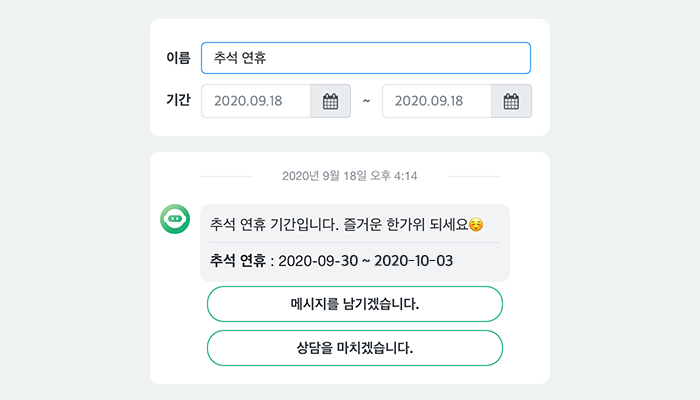Click the 2020-10-03 end date in the message
Viewport: 700px width, 400px height.
point(412,261)
